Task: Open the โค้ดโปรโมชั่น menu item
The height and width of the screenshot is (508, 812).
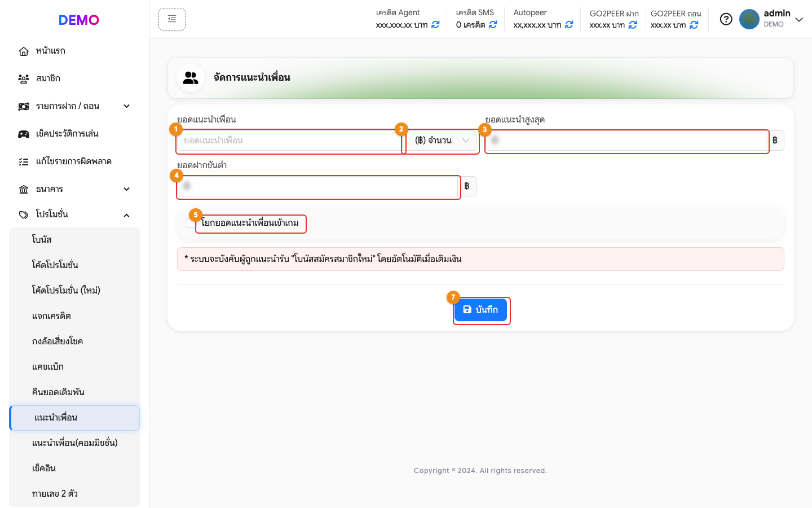Action: [74, 265]
